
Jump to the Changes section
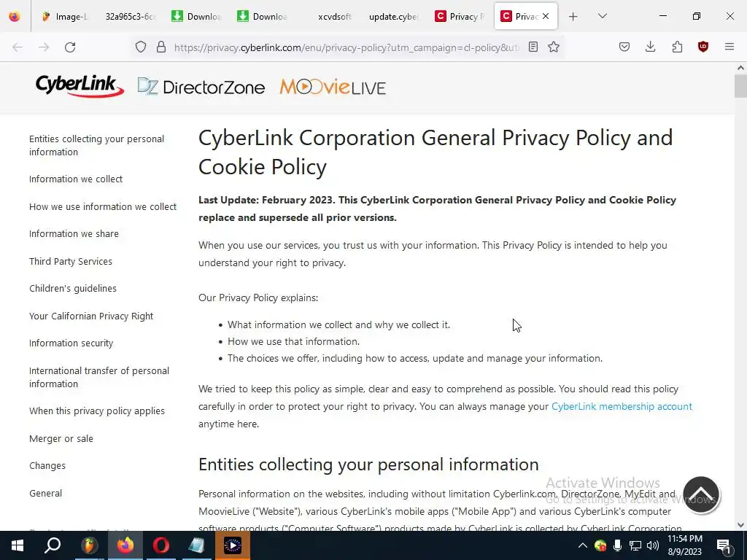pyautogui.click(x=47, y=466)
